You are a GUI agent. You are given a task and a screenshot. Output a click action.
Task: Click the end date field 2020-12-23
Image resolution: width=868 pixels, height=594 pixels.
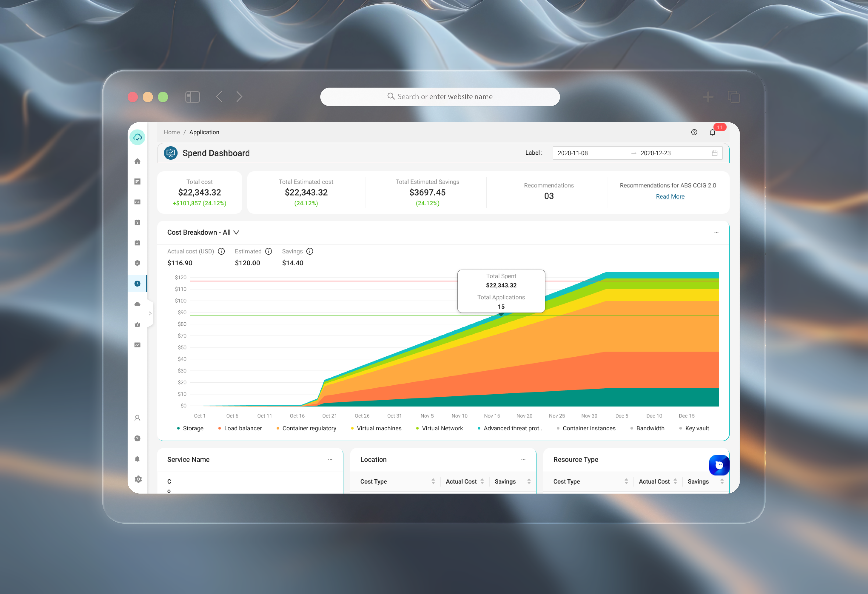tap(655, 153)
